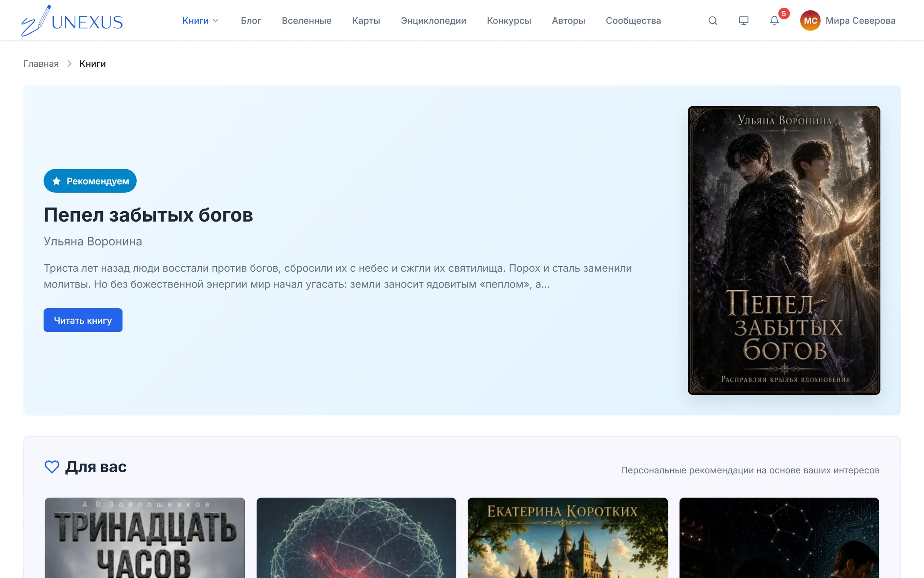The height and width of the screenshot is (578, 924).
Task: Click the MC user avatar
Action: click(x=810, y=20)
